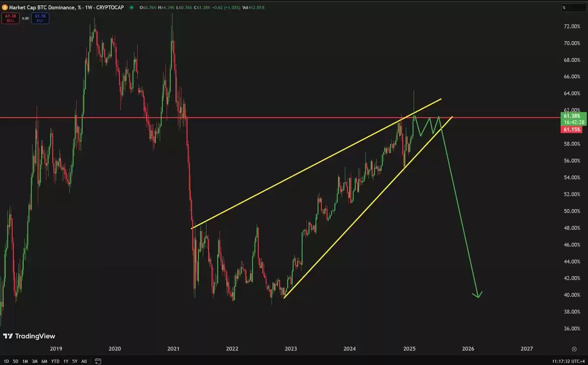Select the YTD time range

[55, 361]
